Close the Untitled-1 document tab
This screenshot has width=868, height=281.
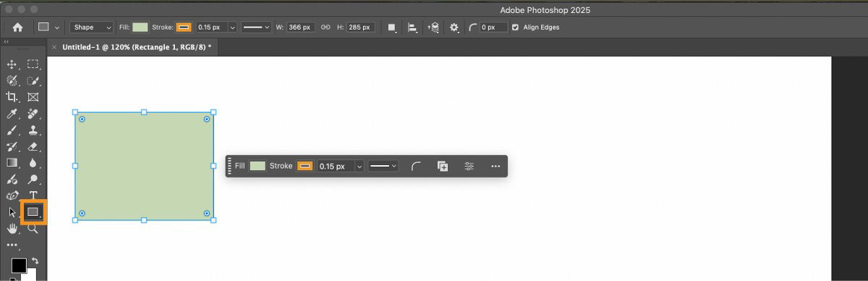(54, 46)
